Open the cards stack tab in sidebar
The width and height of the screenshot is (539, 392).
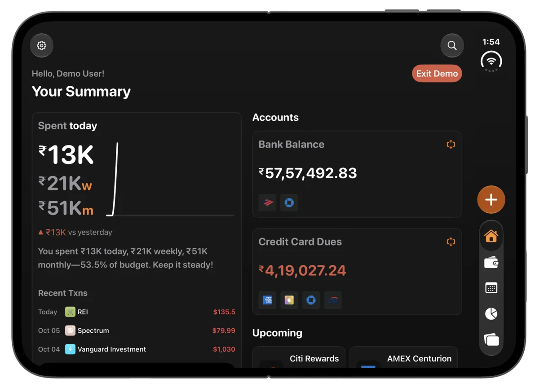491,339
